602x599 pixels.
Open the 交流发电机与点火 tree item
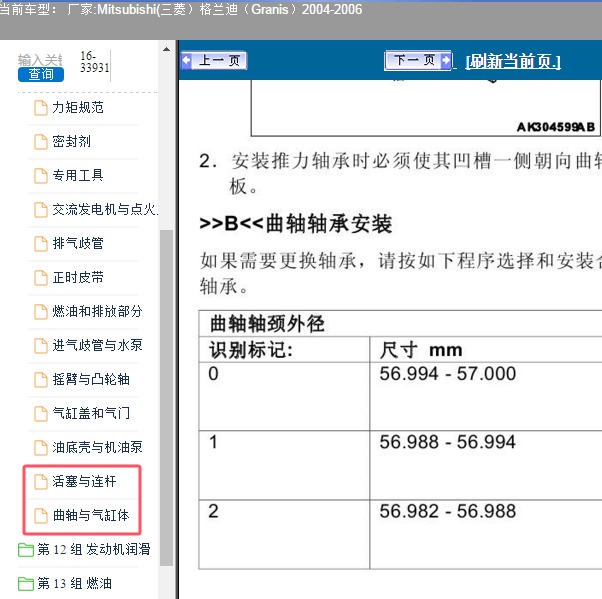104,209
